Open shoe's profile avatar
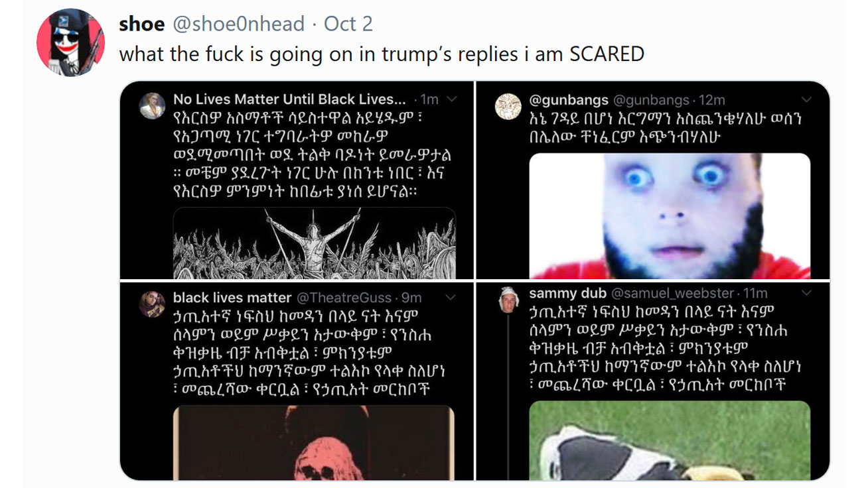 [70, 42]
